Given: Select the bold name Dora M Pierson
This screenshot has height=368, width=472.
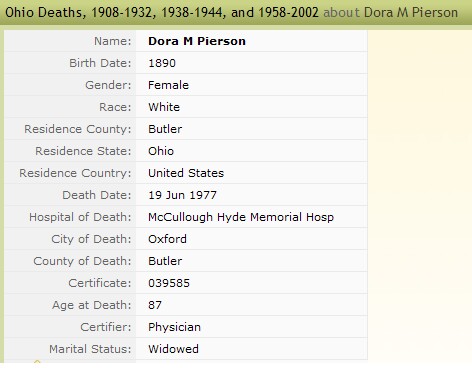Looking at the screenshot, I should tap(197, 41).
